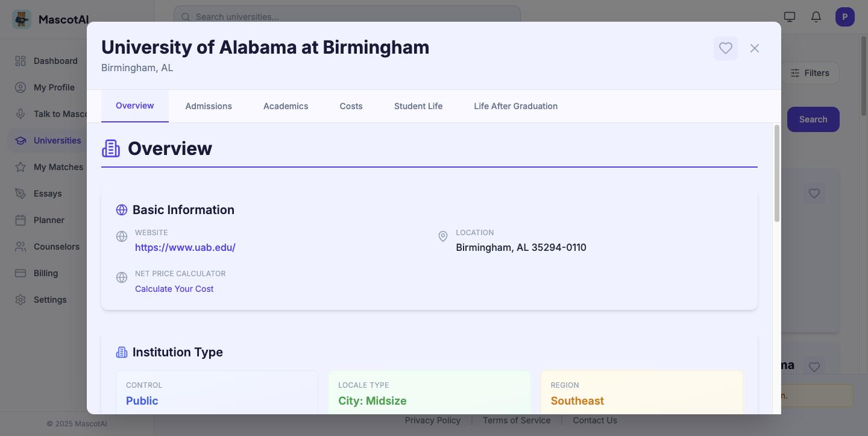Click the Contact Us footer link
Viewport: 868px width, 436px height.
pyautogui.click(x=595, y=420)
